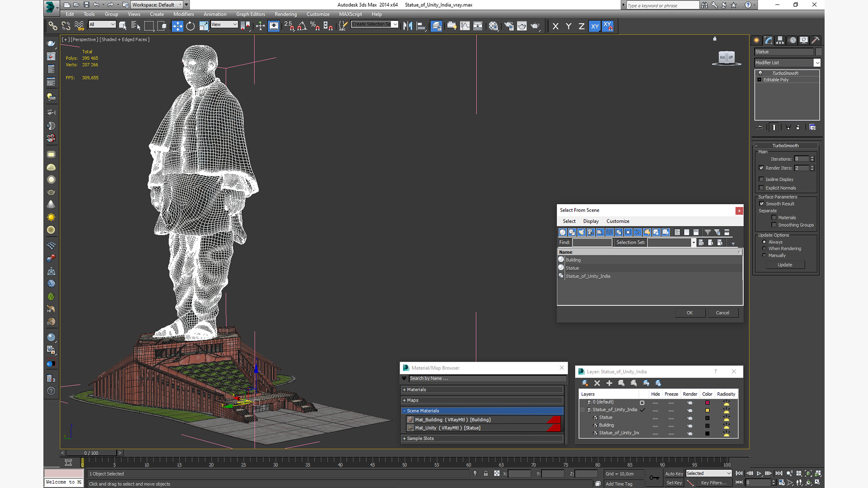Click the 0 (default) layer color swatch
The image size is (868, 488).
click(x=707, y=403)
